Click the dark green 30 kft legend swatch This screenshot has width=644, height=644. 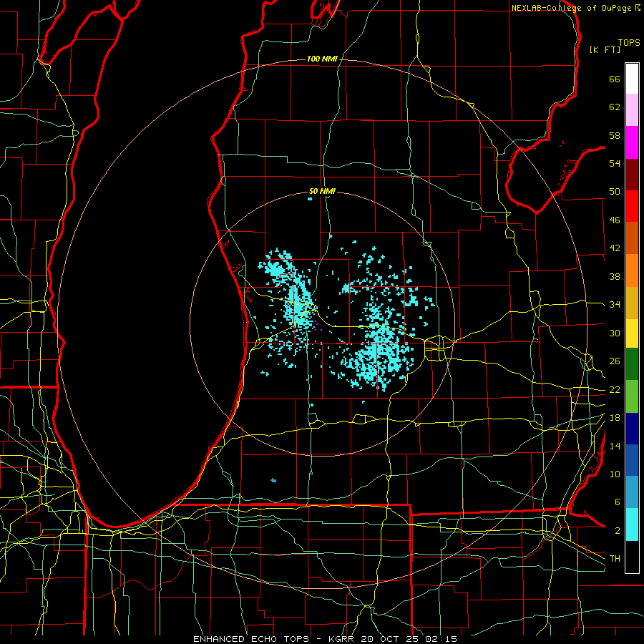pyautogui.click(x=632, y=364)
